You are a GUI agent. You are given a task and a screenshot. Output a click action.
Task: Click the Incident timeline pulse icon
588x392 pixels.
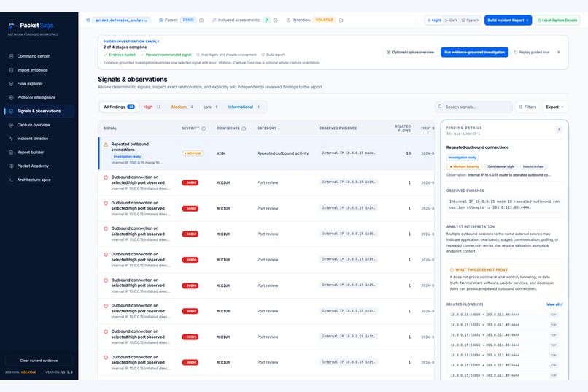tap(11, 139)
